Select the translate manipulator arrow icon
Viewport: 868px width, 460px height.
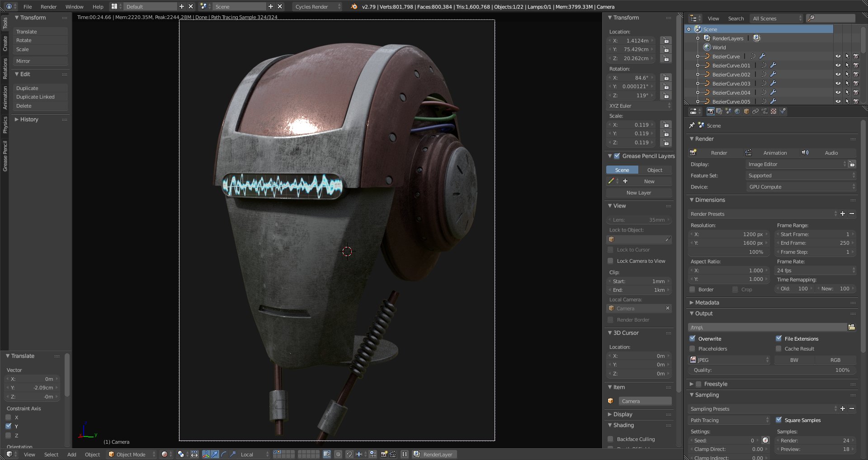tap(215, 454)
